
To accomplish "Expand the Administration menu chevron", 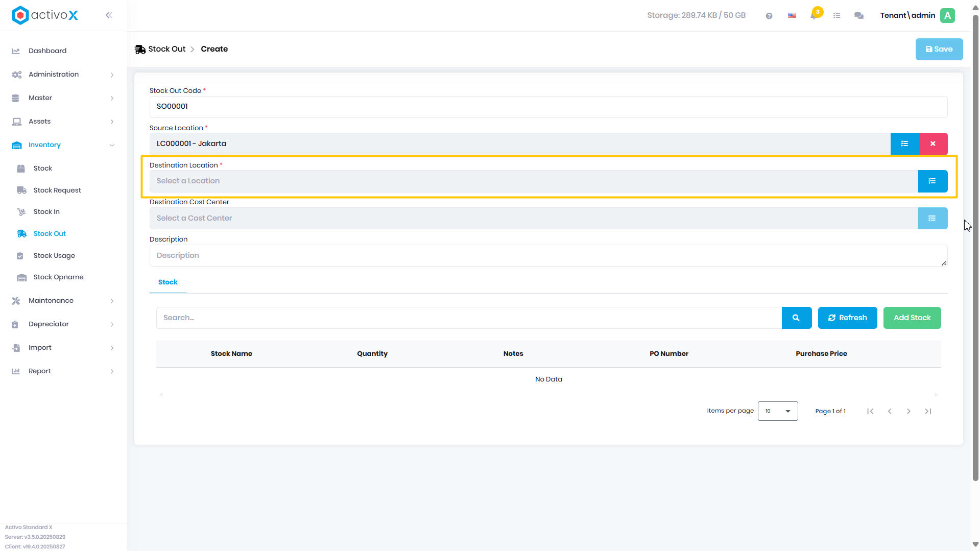I will click(112, 75).
